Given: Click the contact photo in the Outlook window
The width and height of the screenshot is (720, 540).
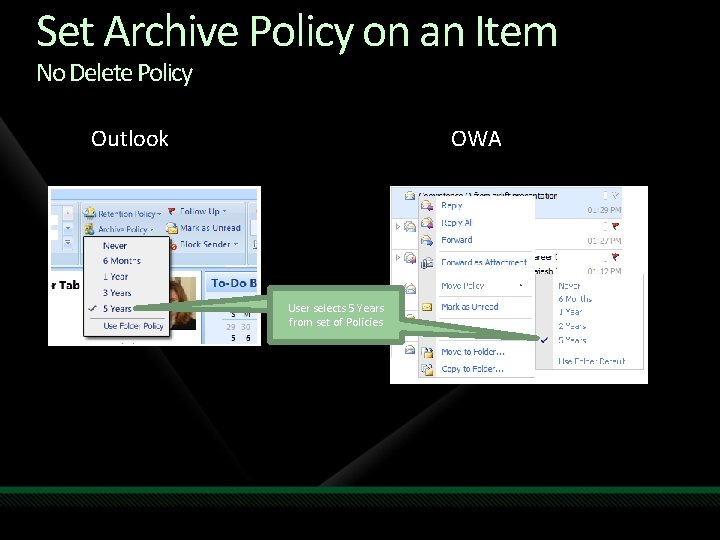Looking at the screenshot, I should pyautogui.click(x=183, y=303).
